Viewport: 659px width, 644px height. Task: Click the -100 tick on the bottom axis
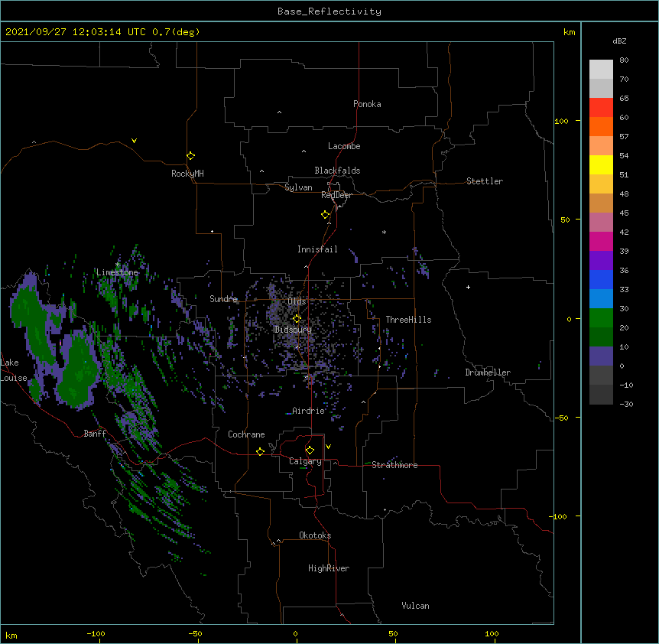(96, 634)
